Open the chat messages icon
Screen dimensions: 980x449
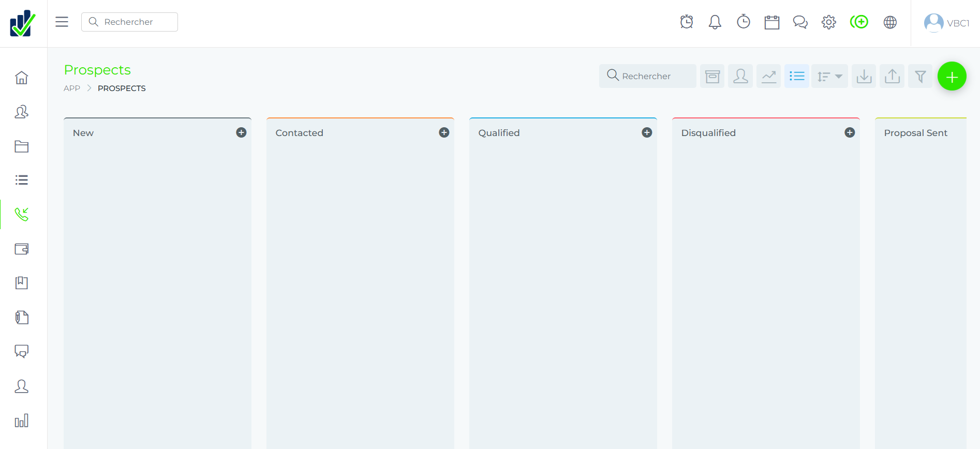point(800,22)
